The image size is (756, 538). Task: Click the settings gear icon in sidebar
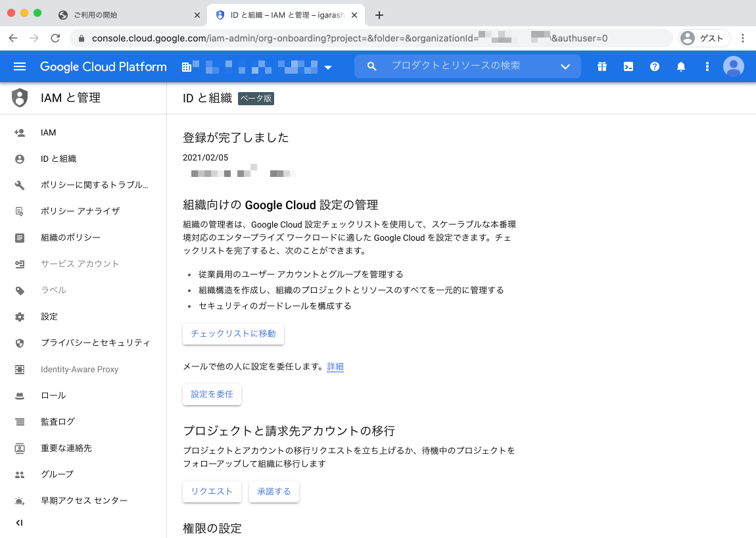(x=20, y=317)
